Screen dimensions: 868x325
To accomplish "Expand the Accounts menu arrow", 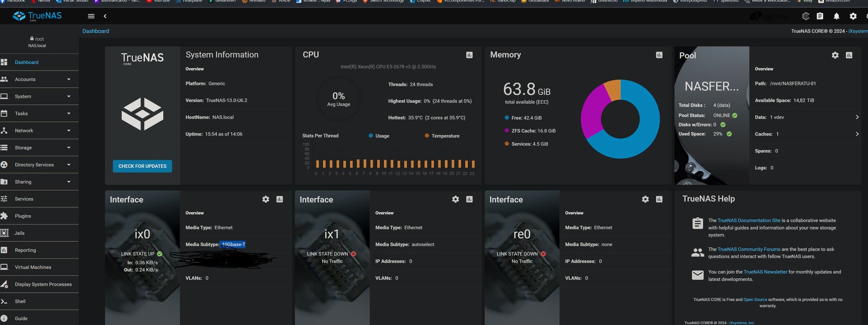I will (69, 80).
